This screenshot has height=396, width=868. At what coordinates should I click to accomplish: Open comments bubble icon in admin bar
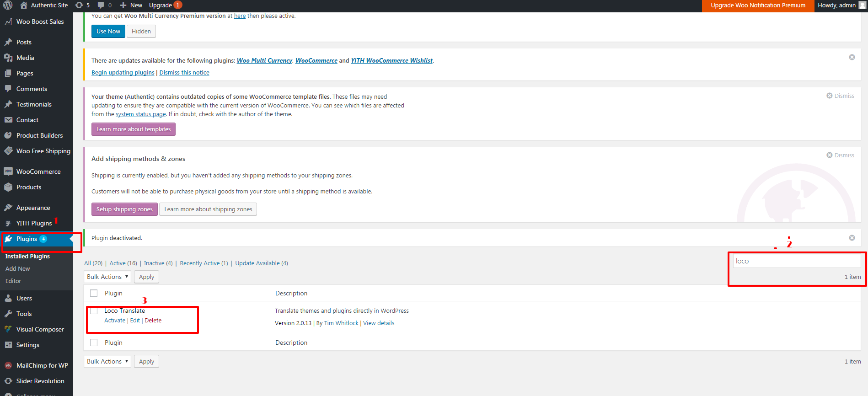coord(101,5)
